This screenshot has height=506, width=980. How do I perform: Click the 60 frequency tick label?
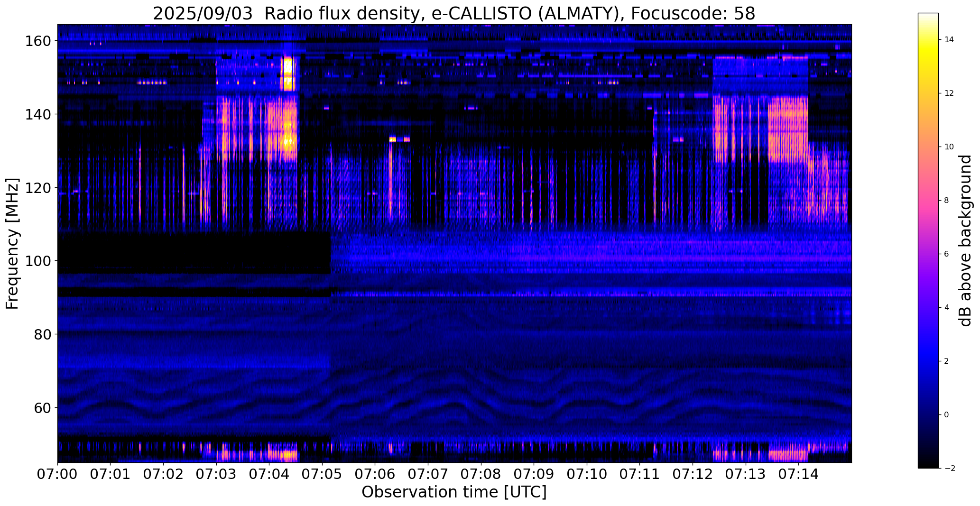coord(43,408)
